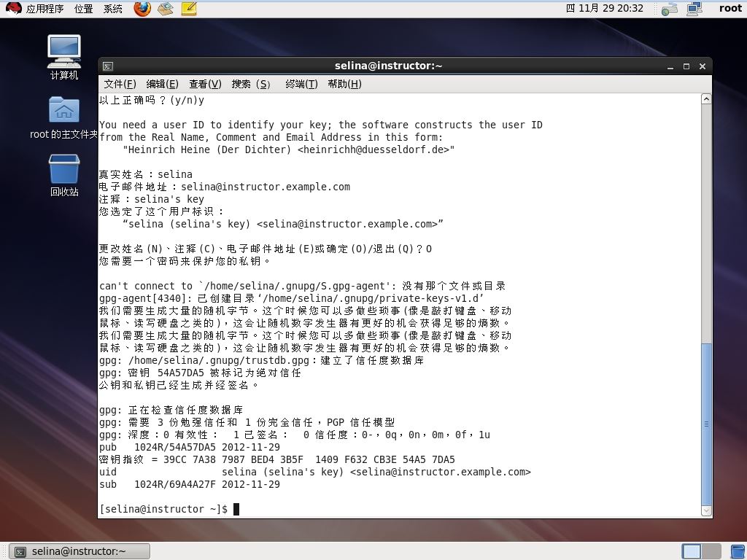Minimize the terminal window
747x560 pixels.
[670, 66]
